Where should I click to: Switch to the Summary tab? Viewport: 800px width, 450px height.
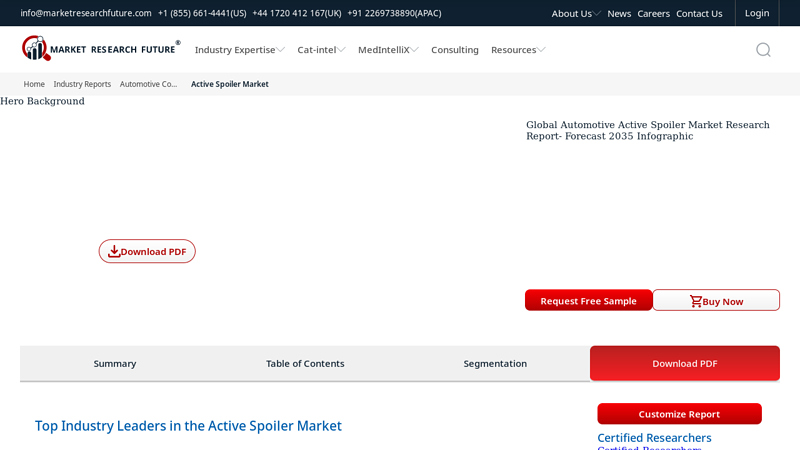click(115, 363)
